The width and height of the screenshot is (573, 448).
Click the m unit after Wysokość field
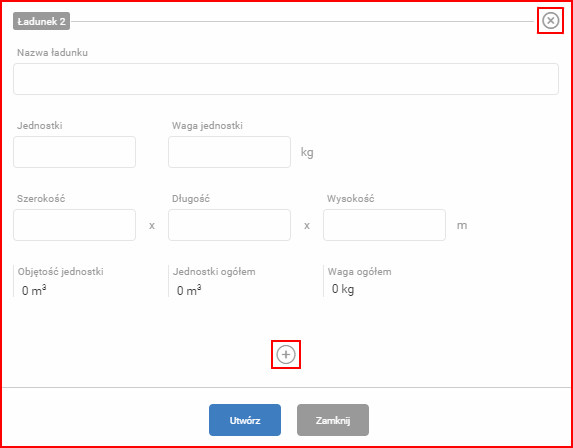click(x=462, y=225)
